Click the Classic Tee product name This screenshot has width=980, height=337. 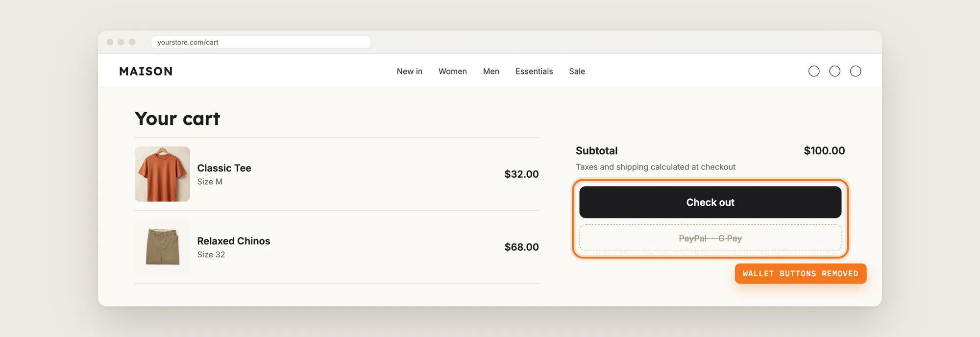pyautogui.click(x=224, y=168)
